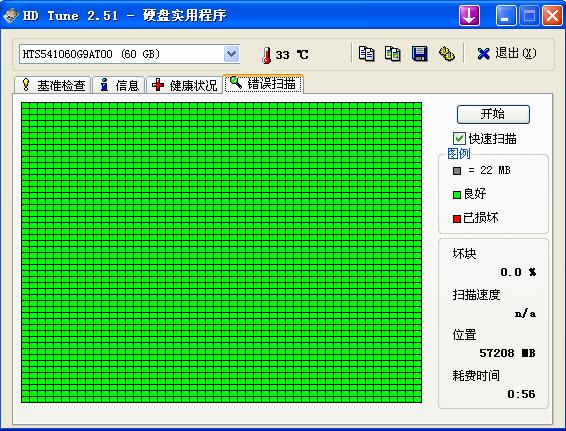Click the HTS541060G9AT00 drive combo box field
Screen dimensions: 566x431
pyautogui.click(x=129, y=54)
